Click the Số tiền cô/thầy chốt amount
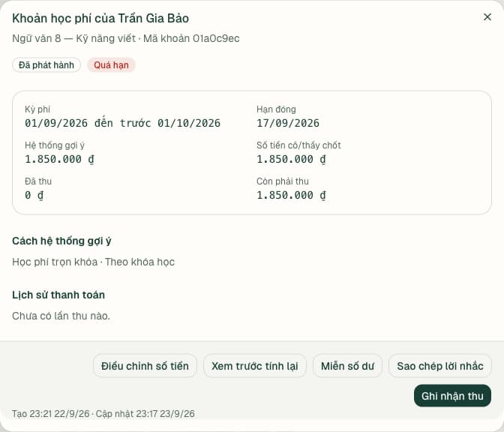The image size is (504, 432). point(291,159)
